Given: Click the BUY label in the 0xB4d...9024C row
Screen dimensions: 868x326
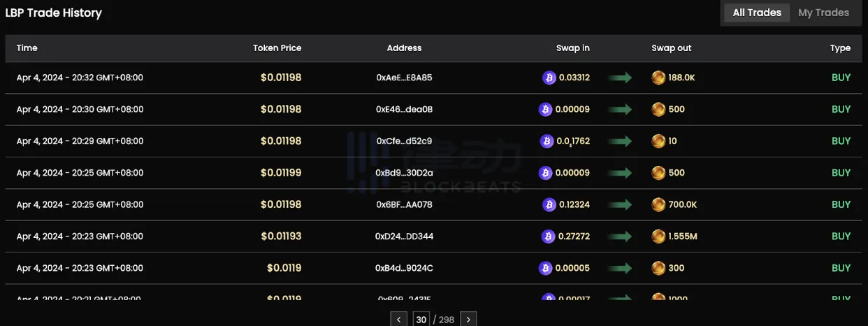Looking at the screenshot, I should pos(841,268).
